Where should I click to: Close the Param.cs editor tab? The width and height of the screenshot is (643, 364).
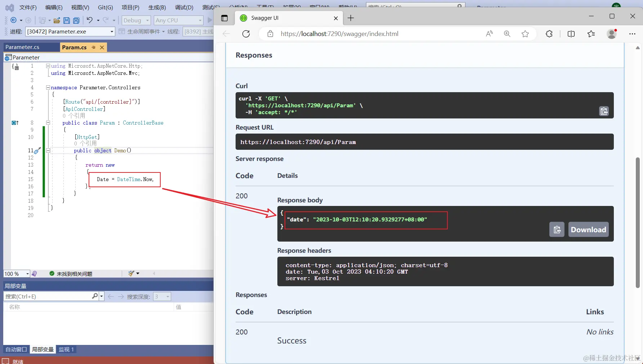[102, 47]
